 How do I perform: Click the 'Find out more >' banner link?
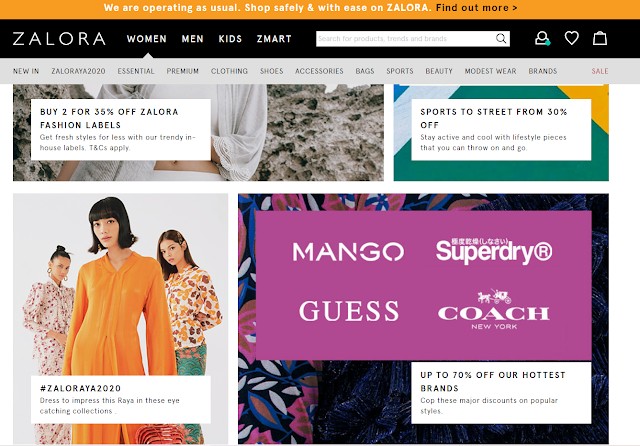[476, 8]
